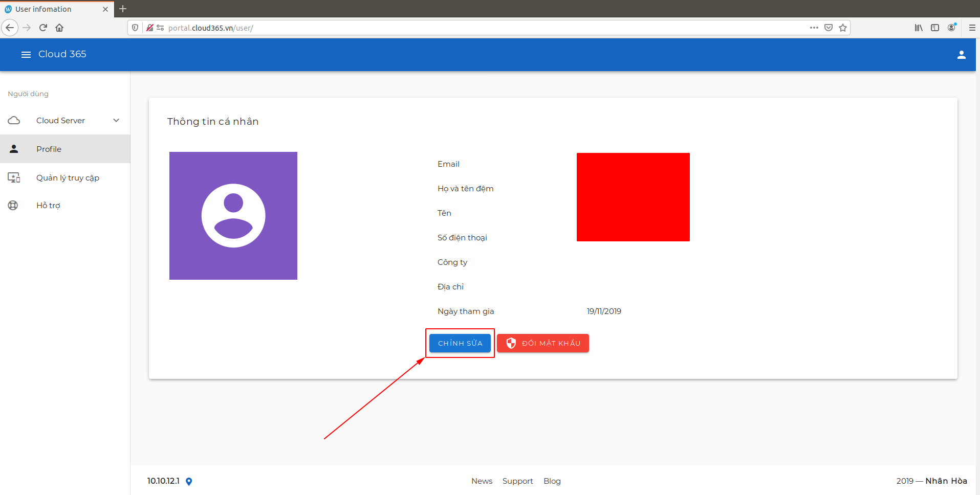Open Hỗ trợ menu item
The width and height of the screenshot is (980, 495).
pyautogui.click(x=65, y=205)
